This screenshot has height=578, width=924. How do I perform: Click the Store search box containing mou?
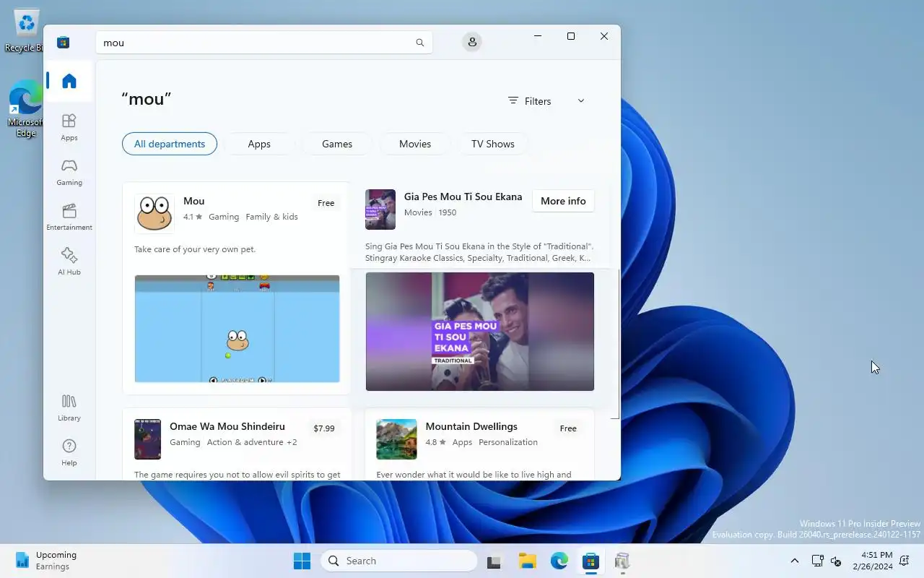click(x=264, y=43)
